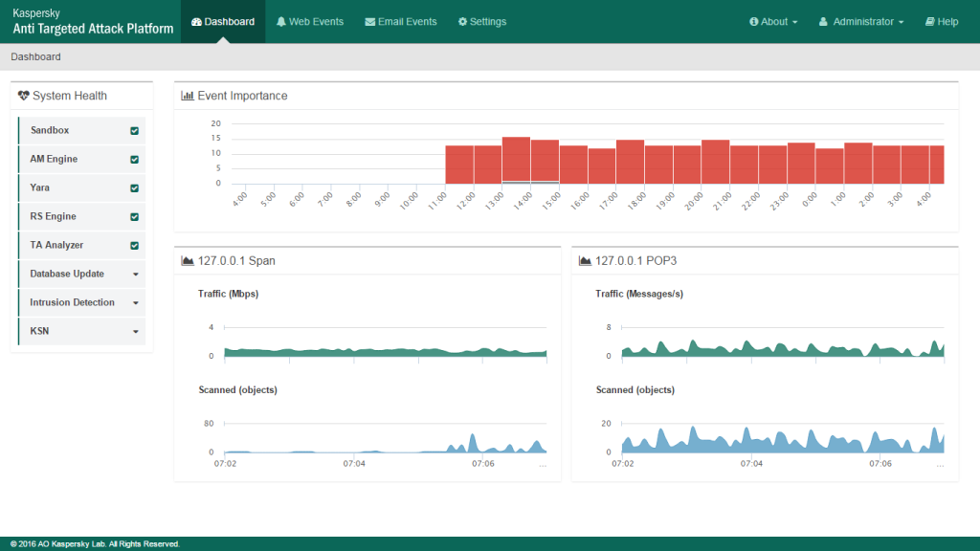Image resolution: width=980 pixels, height=551 pixels.
Task: Click the Span Traffic (Mbps) green chart
Action: click(x=385, y=352)
